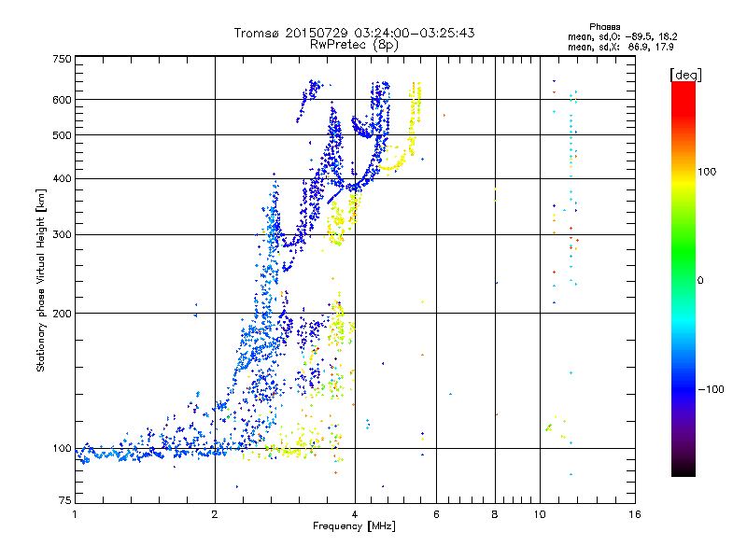Click the colorbar tick label '0'
The height and width of the screenshot is (560, 747).
(700, 281)
